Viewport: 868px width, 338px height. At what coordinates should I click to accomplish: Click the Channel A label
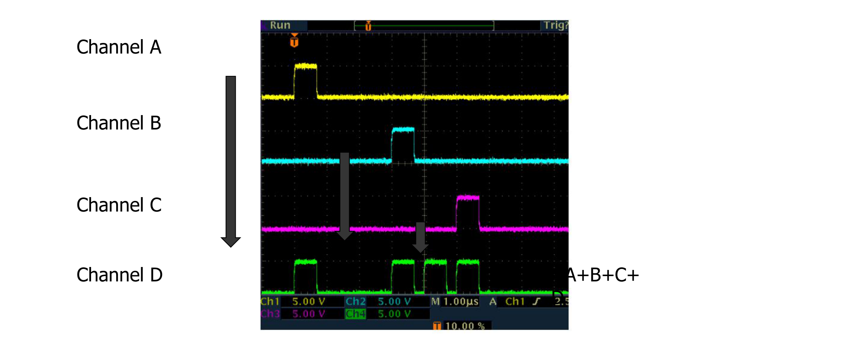tap(119, 47)
